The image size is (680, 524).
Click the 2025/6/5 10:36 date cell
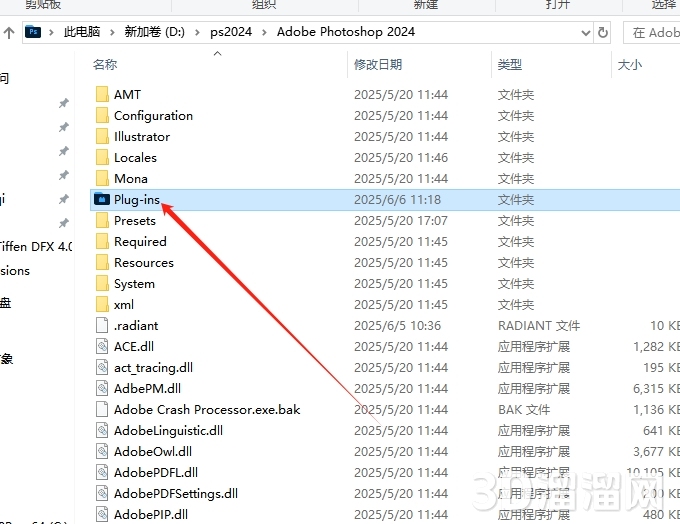point(397,325)
